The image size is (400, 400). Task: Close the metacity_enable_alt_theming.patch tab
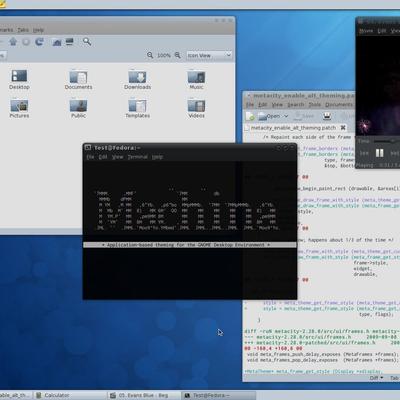click(343, 128)
